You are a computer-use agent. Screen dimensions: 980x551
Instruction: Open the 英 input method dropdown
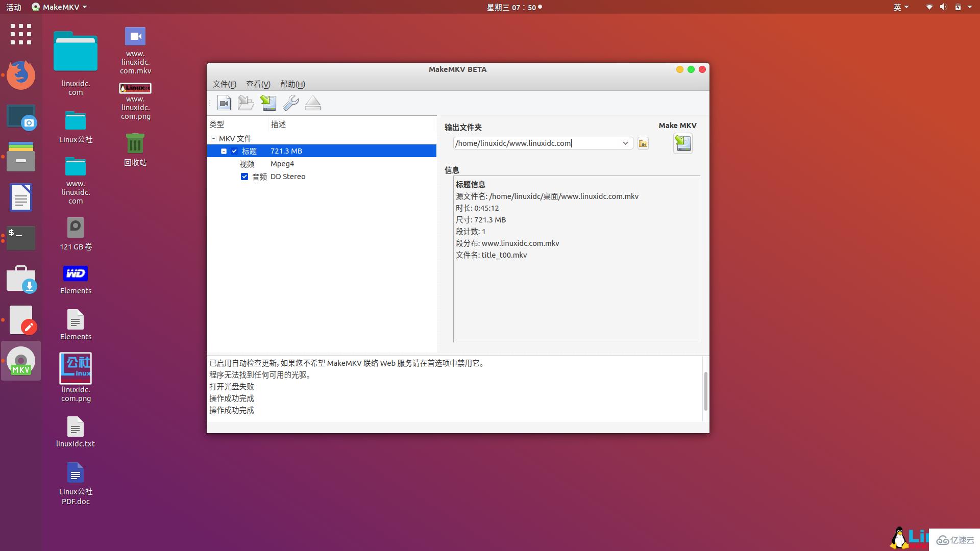(901, 7)
